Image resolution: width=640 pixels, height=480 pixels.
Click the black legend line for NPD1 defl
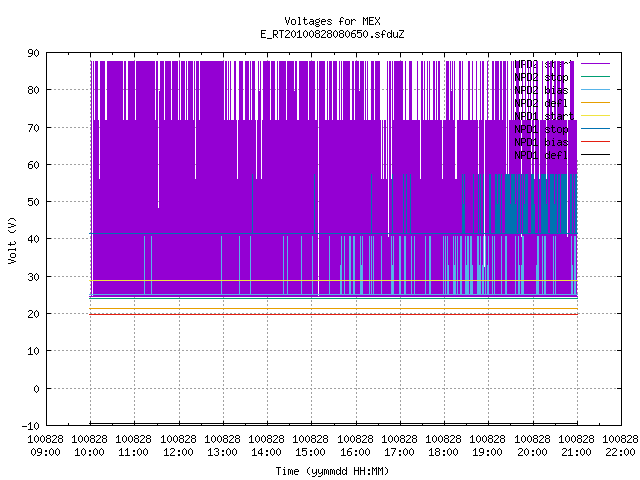[x=595, y=155]
